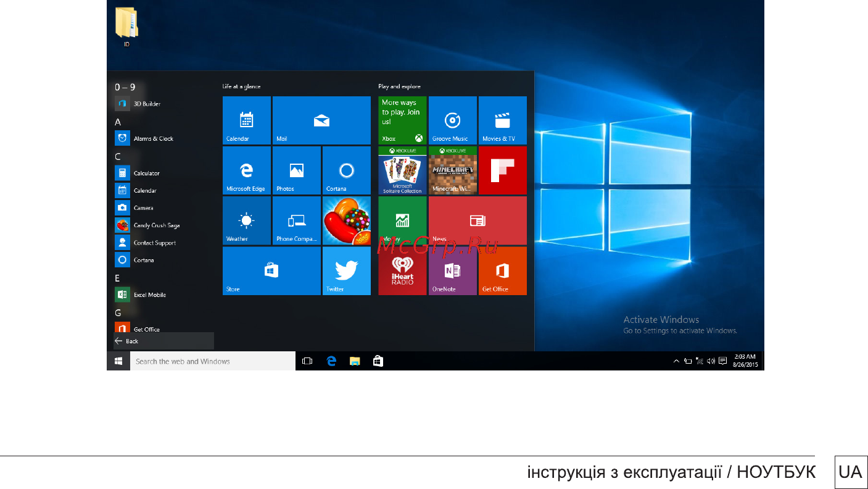Open the battery status icon

[688, 361]
